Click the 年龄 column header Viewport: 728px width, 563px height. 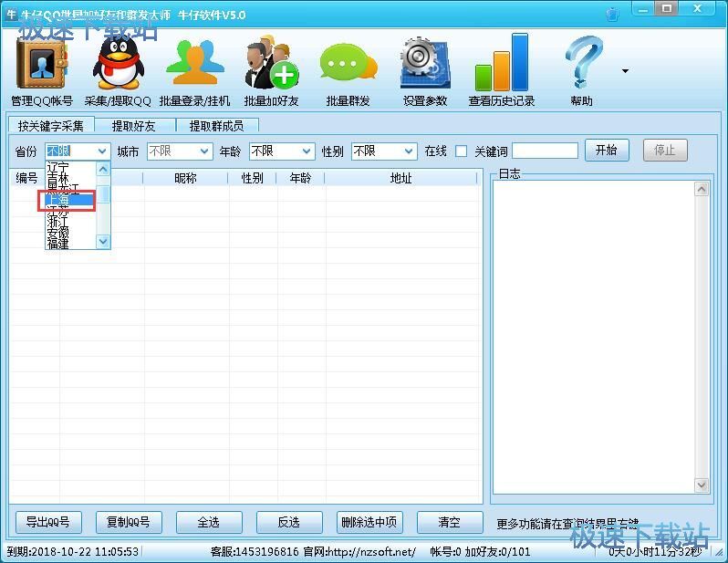[300, 178]
